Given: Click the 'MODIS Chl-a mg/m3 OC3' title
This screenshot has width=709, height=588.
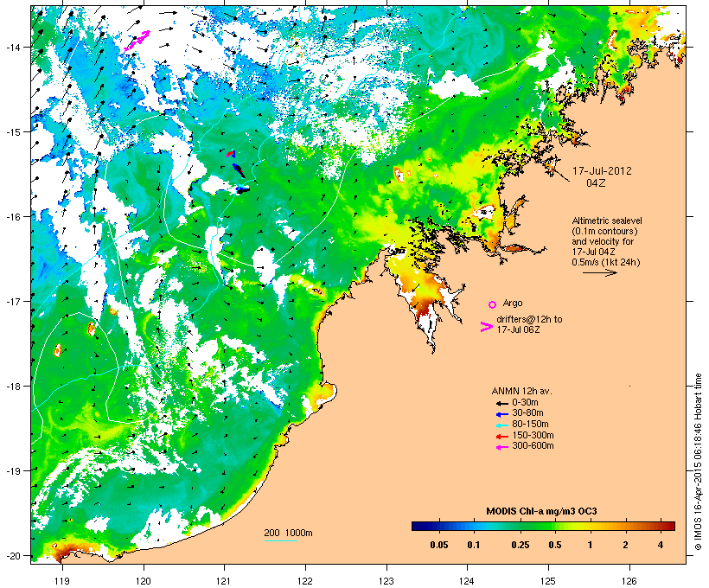Looking at the screenshot, I should 541,512.
